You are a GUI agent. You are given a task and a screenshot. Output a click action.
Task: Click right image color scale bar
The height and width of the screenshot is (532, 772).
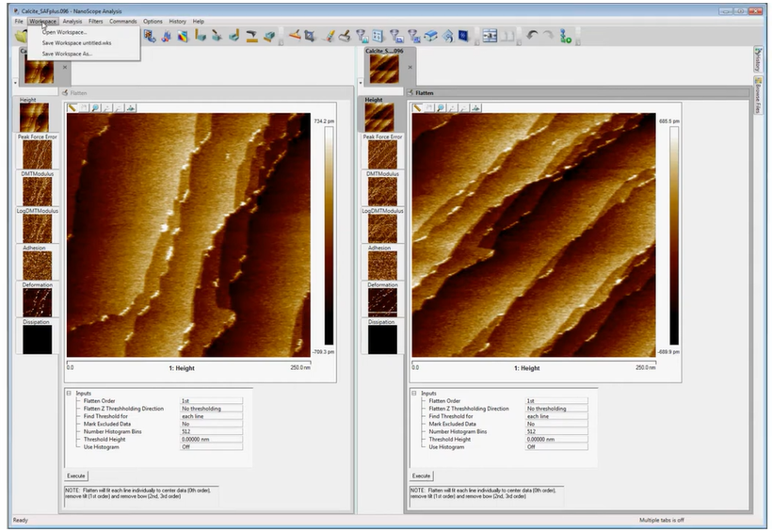tap(674, 235)
